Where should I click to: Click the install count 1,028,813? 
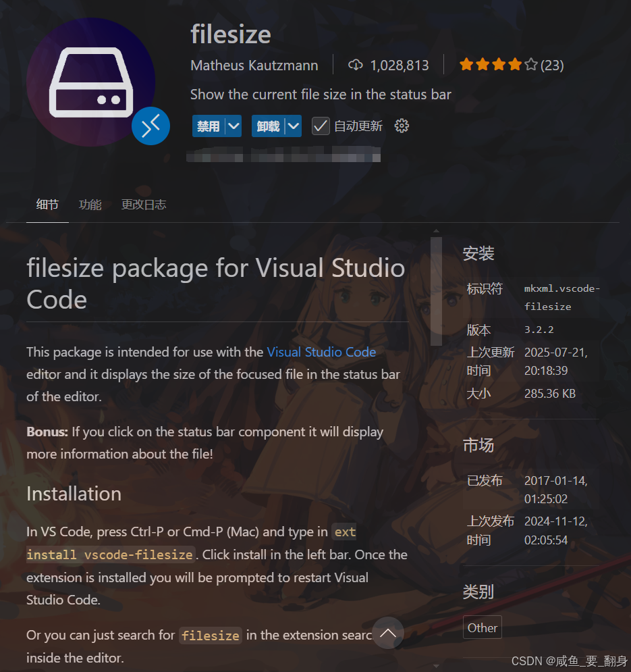tap(400, 65)
